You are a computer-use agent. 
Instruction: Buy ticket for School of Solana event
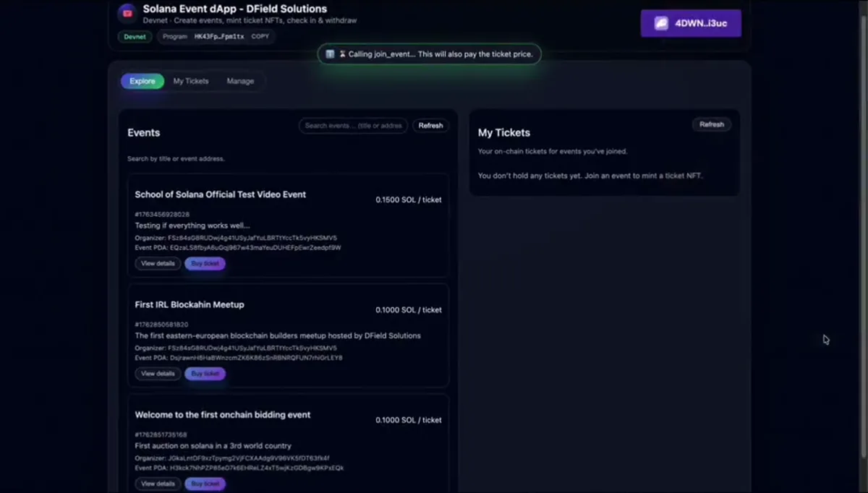pos(205,263)
